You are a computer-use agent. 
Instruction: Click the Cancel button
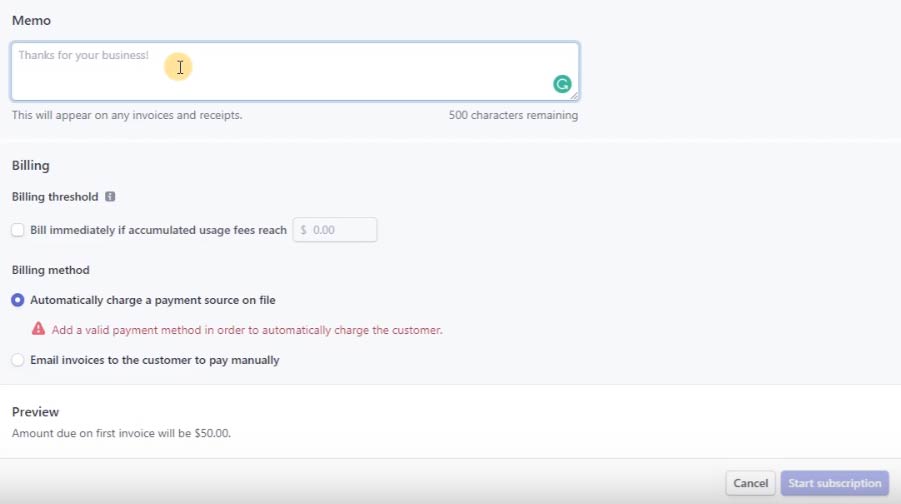tap(750, 483)
